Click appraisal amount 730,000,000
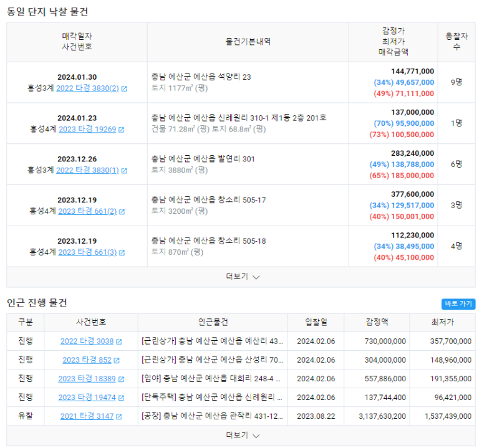The height and width of the screenshot is (448, 482). 385,341
